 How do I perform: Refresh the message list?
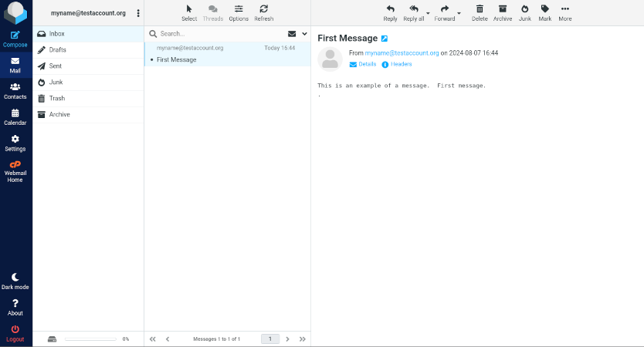tap(263, 12)
